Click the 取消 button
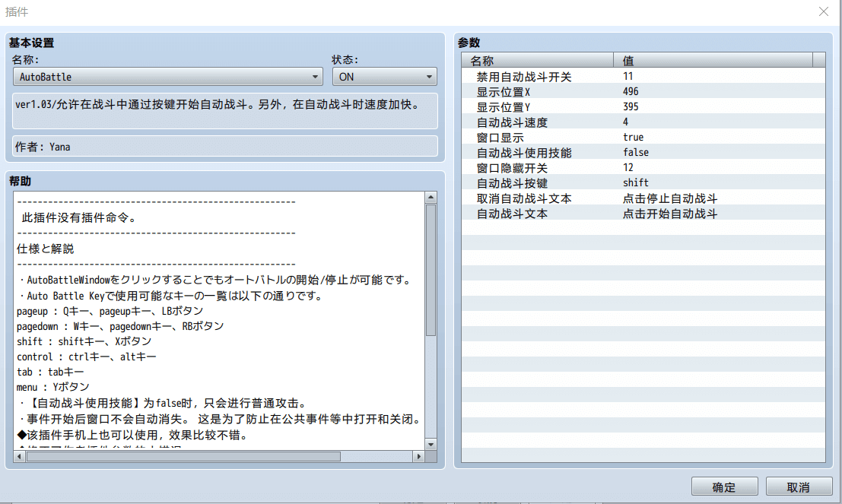Screen dimensions: 842x504 pyautogui.click(x=799, y=487)
